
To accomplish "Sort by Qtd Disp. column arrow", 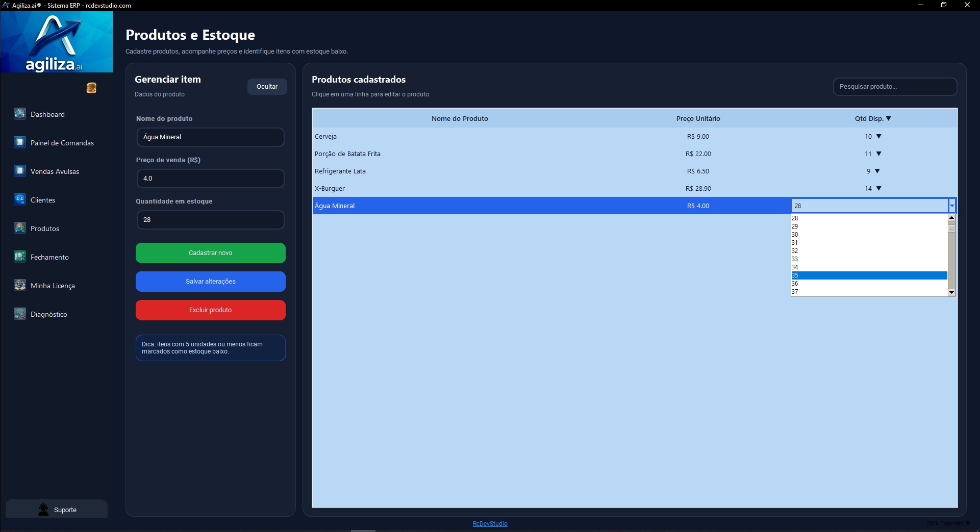I will coord(889,118).
